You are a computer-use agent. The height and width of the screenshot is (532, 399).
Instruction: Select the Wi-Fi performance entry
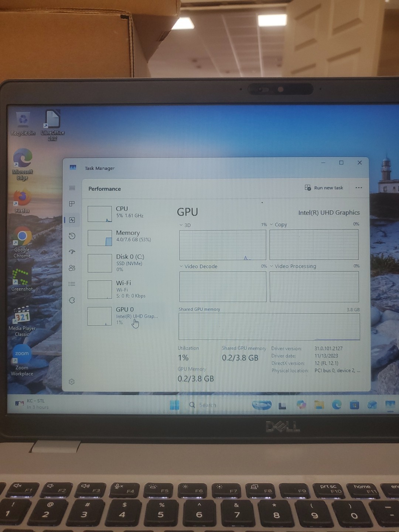pyautogui.click(x=124, y=289)
